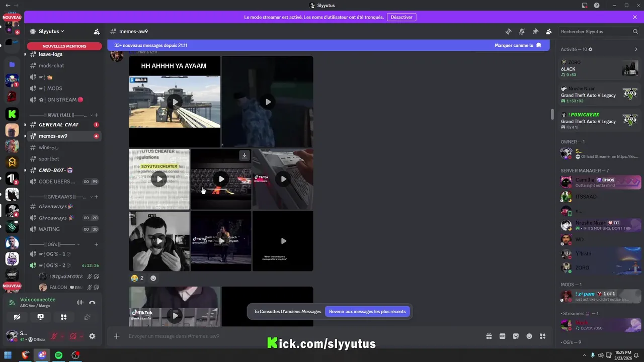Click the add reaction smiley next to 😂 2

pyautogui.click(x=153, y=278)
